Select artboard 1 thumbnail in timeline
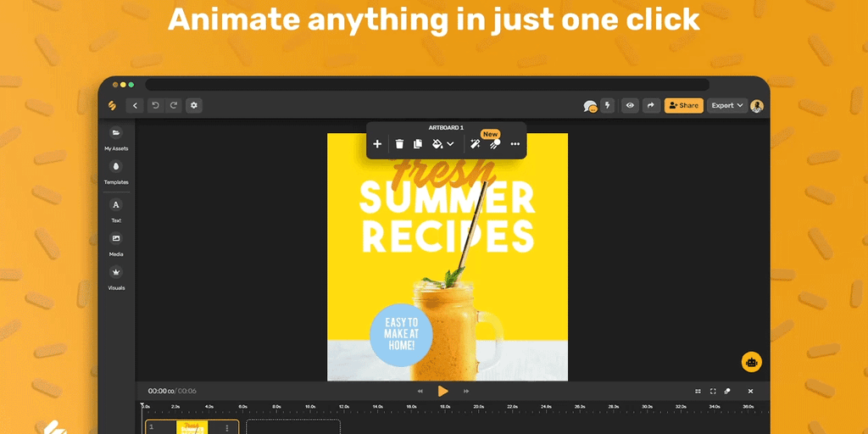The height and width of the screenshot is (434, 868). coord(192,427)
